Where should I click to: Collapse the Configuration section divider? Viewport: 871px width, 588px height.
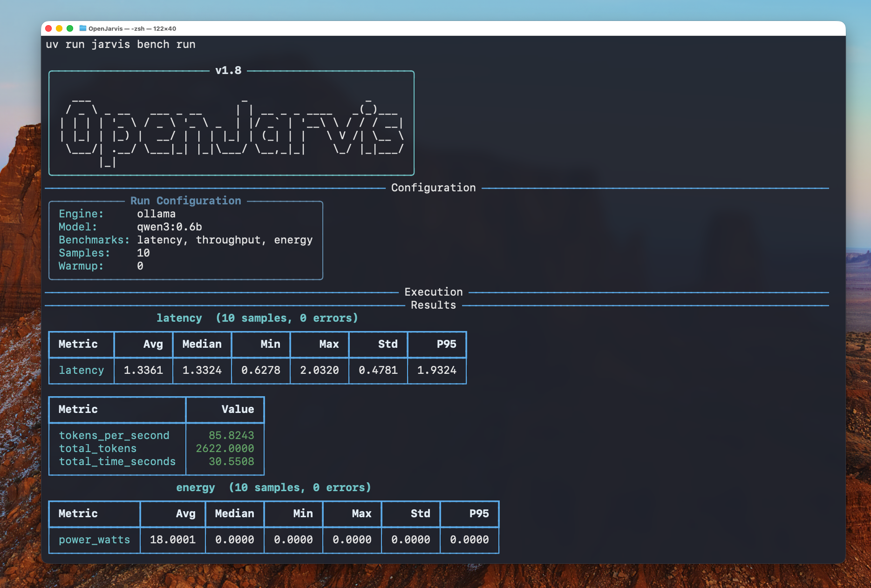pyautogui.click(x=433, y=188)
